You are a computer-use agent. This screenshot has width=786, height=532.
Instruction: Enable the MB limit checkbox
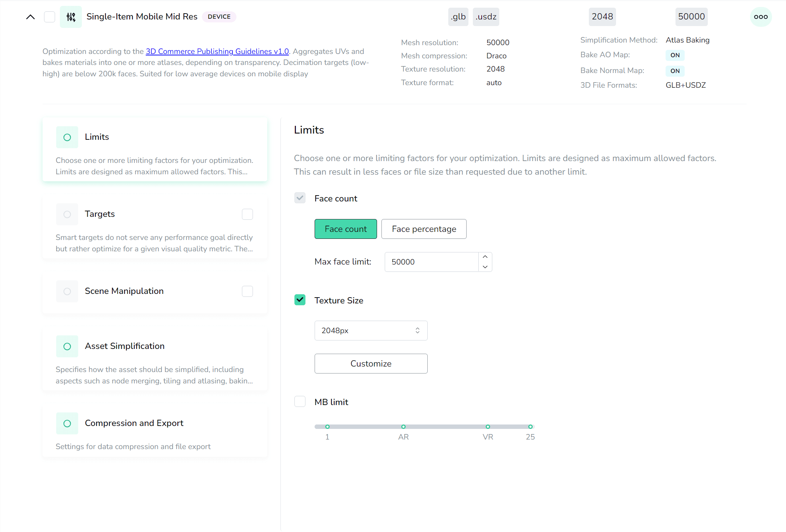pyautogui.click(x=300, y=402)
